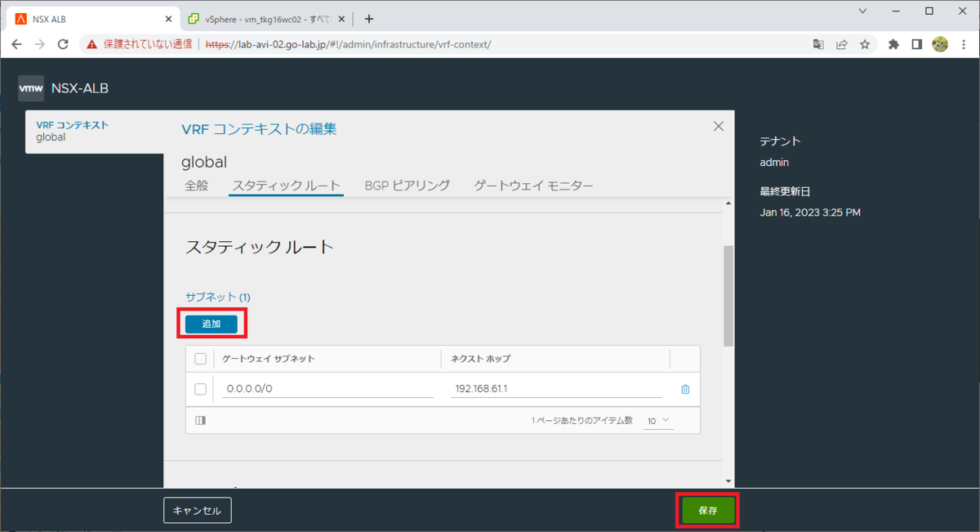Edit the gateway subnet field 0.0.0.0/0
This screenshot has height=532, width=980.
click(x=327, y=389)
